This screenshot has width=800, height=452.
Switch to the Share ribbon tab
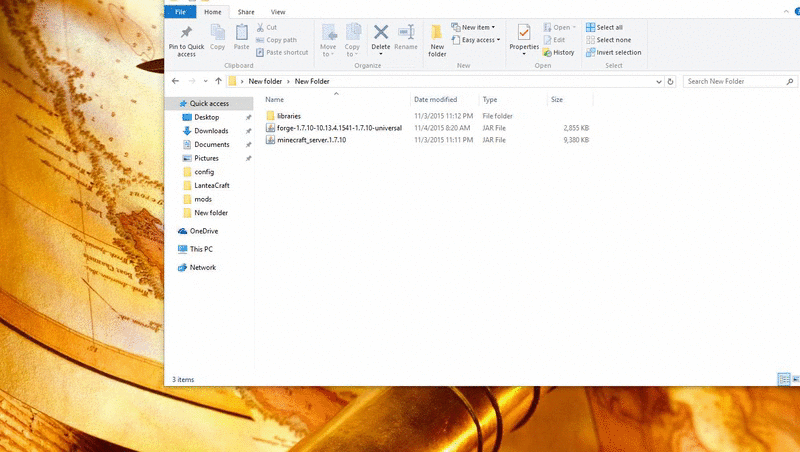tap(246, 12)
